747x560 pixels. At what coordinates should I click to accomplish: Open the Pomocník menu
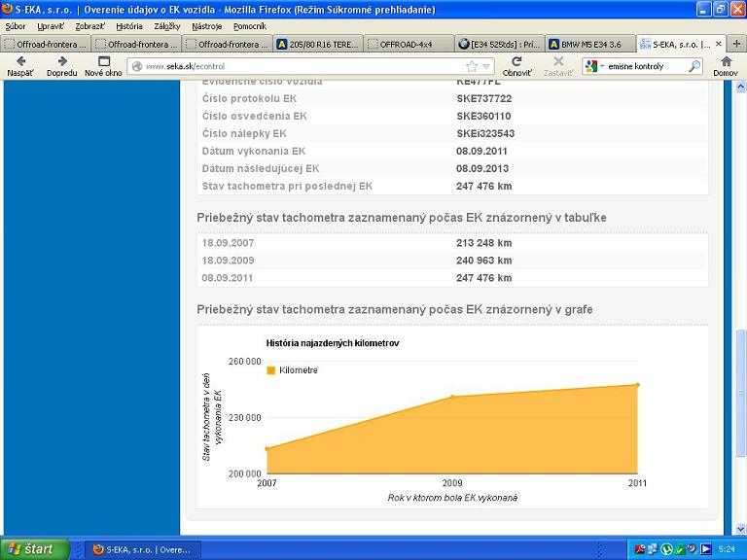250,26
